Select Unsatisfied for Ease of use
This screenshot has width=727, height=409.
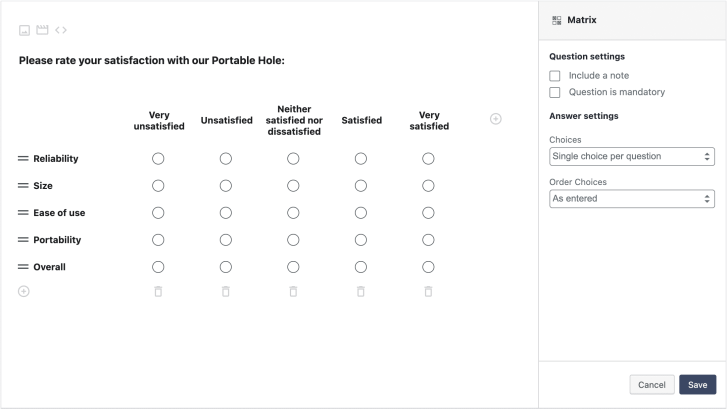pyautogui.click(x=226, y=213)
